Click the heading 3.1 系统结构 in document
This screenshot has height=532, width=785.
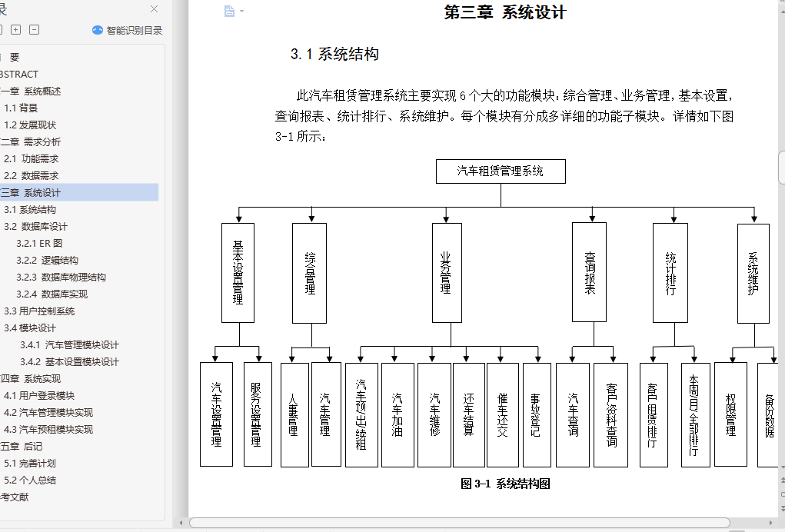(334, 54)
